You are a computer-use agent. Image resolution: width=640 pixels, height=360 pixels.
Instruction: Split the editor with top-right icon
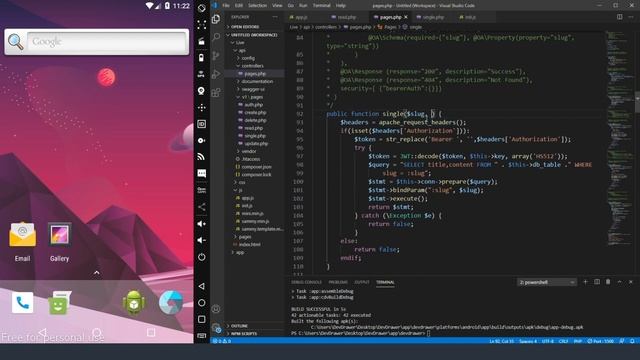click(x=620, y=17)
